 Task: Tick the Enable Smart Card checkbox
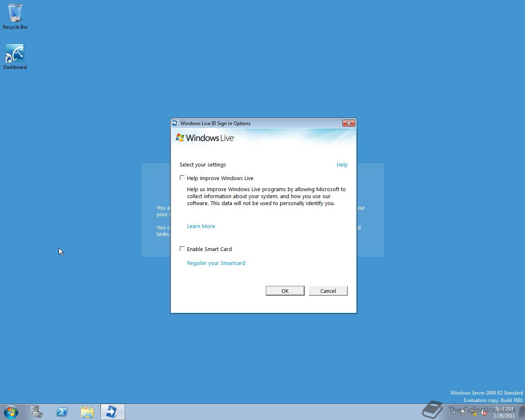[182, 249]
